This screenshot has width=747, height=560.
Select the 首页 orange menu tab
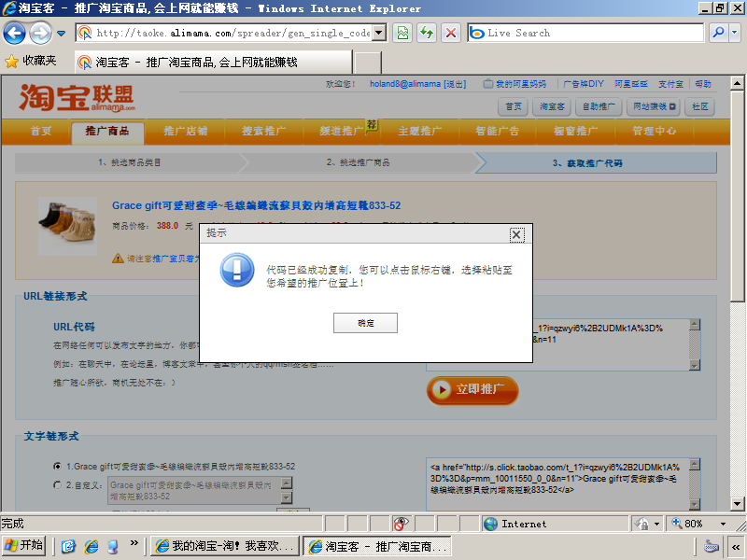click(41, 131)
